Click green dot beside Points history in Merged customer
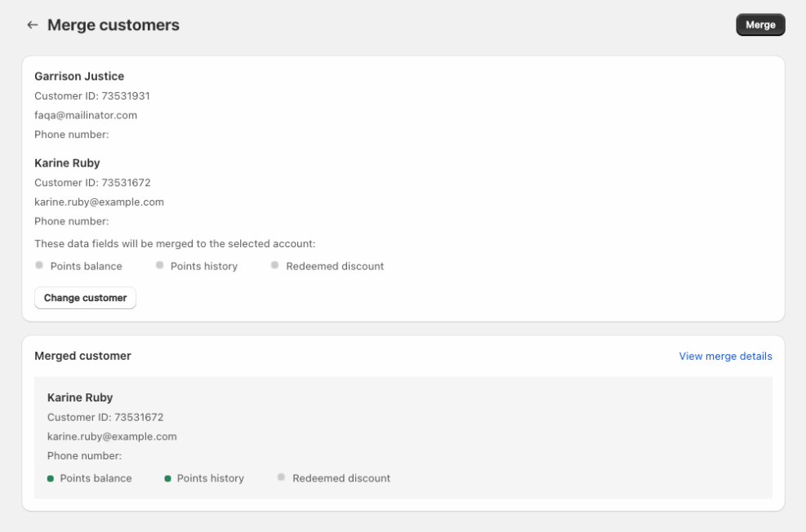This screenshot has height=532, width=806. click(167, 478)
